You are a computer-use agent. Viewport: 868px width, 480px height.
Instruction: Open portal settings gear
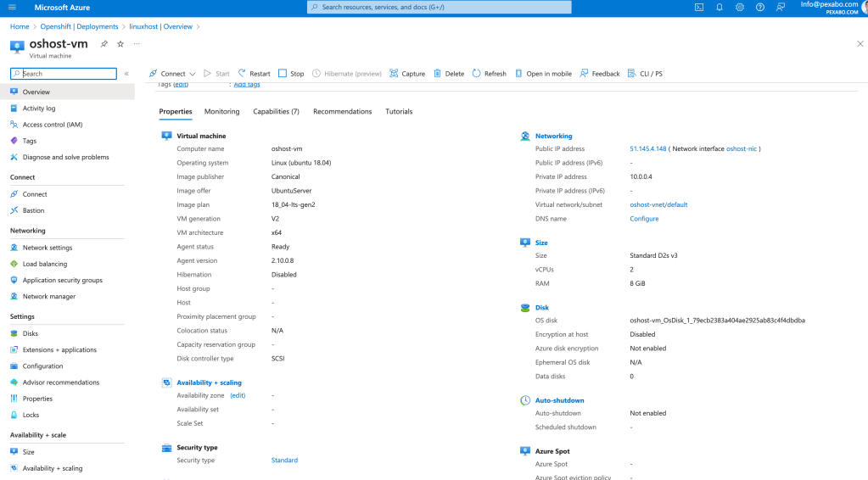click(x=740, y=7)
